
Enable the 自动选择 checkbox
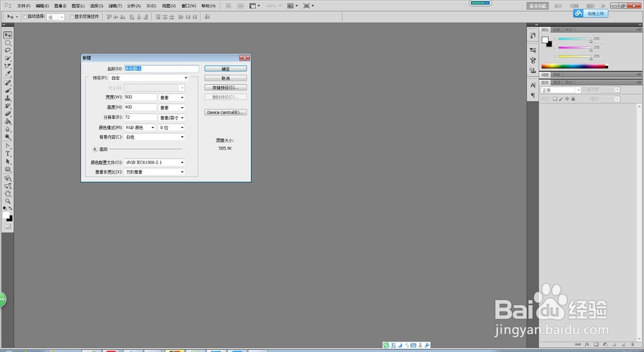tap(25, 17)
